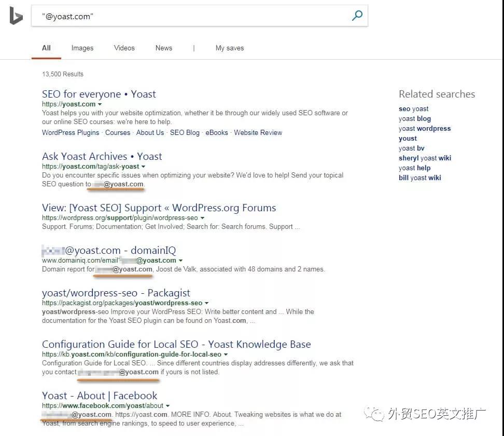Click the green URL wordpress.org/support/plugin/wordpress-seo
Viewport: 504px width, 436px height.
tap(120, 218)
